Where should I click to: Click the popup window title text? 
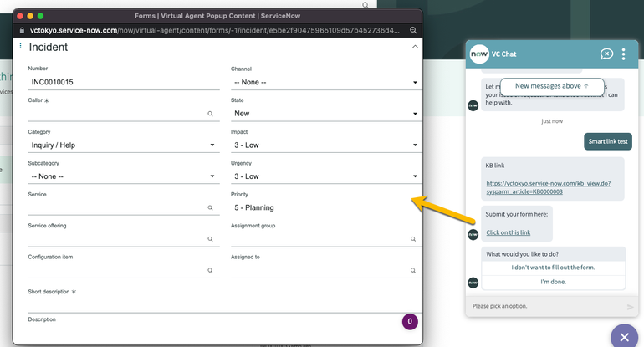(x=217, y=16)
